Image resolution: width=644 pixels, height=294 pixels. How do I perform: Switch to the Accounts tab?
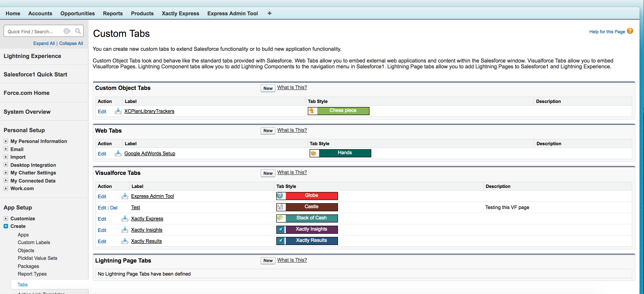pyautogui.click(x=40, y=13)
